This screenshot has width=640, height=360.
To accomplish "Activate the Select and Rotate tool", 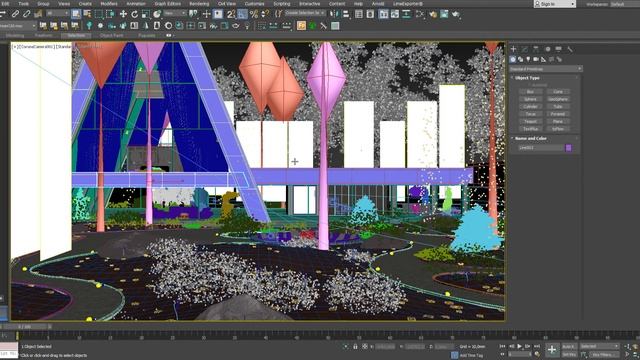I will (134, 14).
